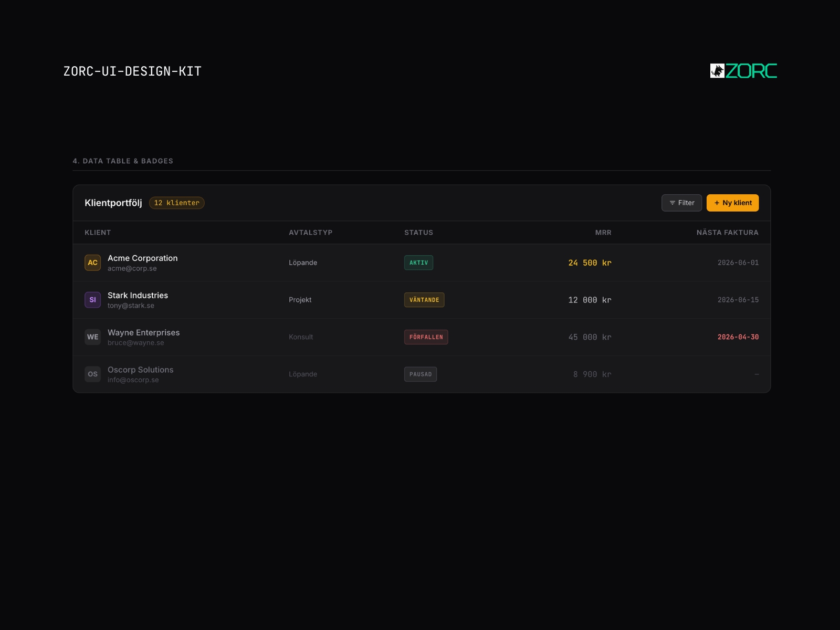Click the overdue date 2026-04-30

(738, 337)
